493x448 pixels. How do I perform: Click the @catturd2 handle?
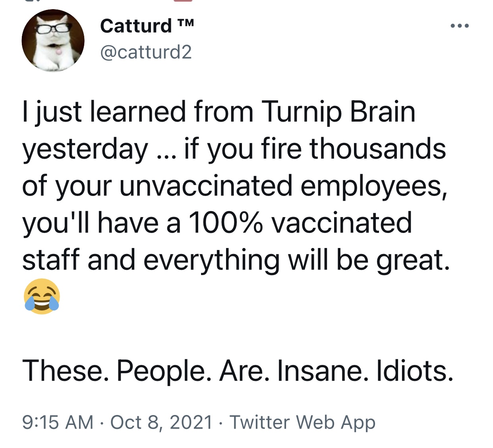click(x=146, y=52)
